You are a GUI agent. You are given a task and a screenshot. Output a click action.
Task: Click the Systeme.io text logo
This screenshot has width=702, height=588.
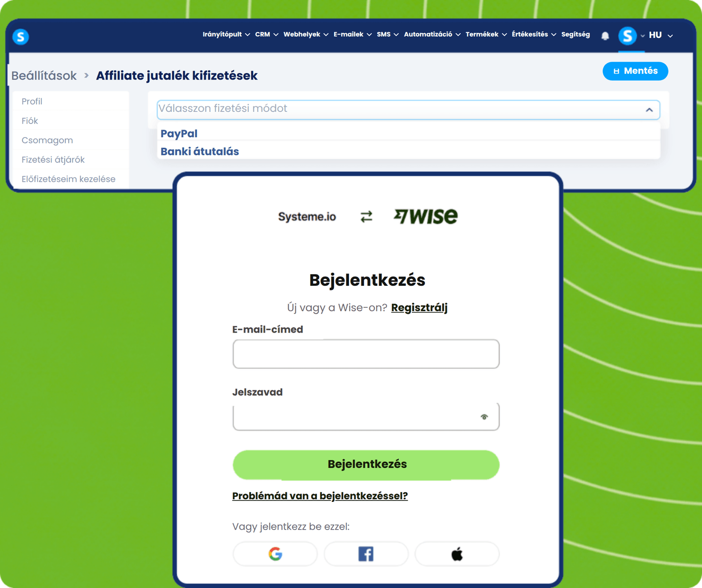click(x=307, y=217)
